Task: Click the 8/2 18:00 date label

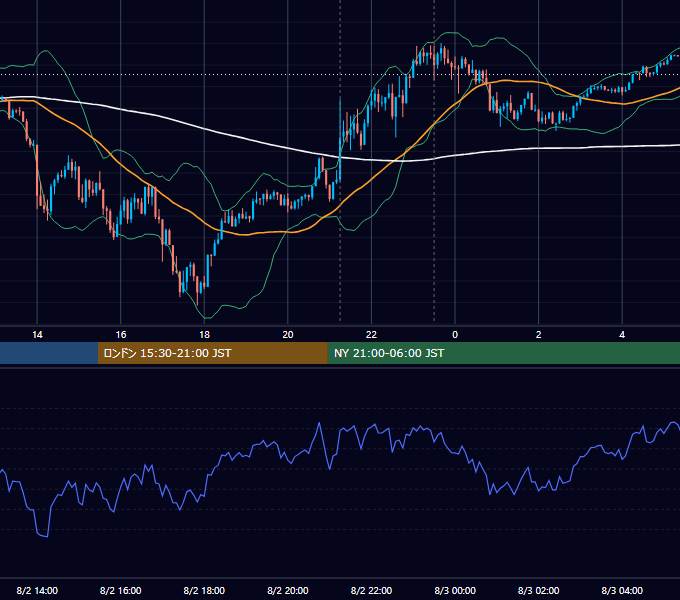Action: pyautogui.click(x=204, y=590)
